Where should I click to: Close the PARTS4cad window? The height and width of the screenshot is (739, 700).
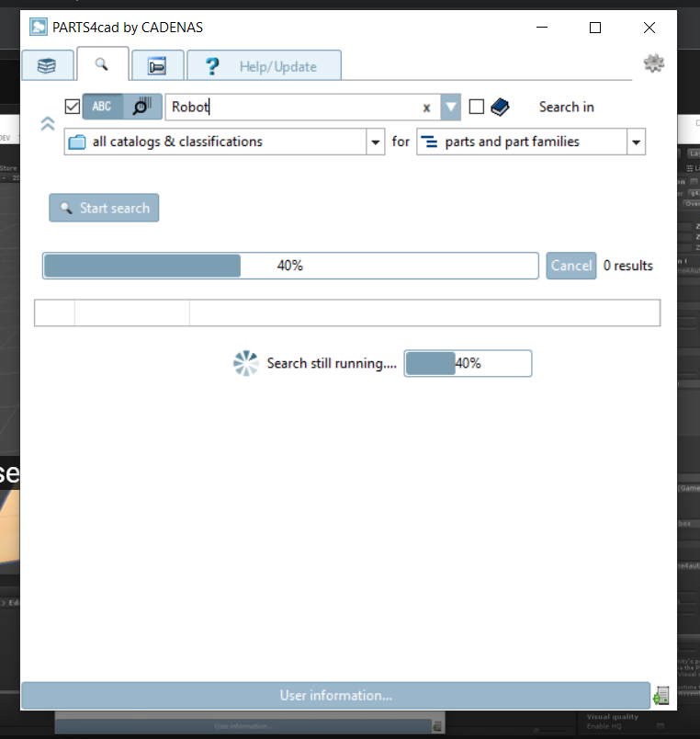click(649, 28)
